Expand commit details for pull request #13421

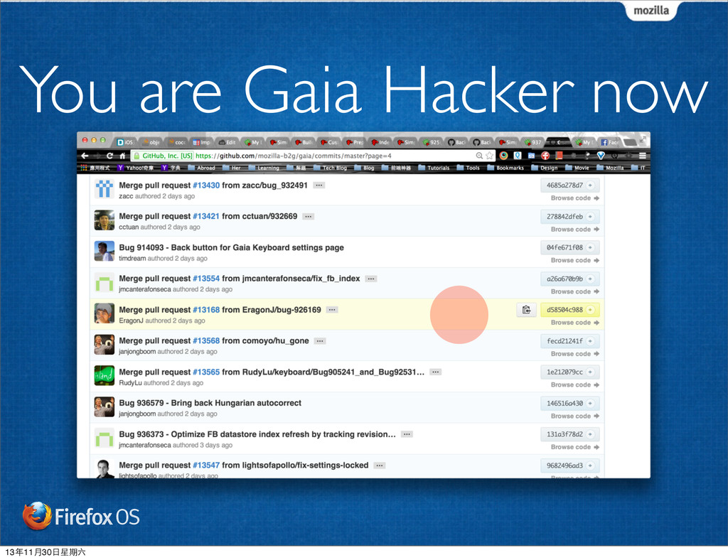[x=309, y=216]
